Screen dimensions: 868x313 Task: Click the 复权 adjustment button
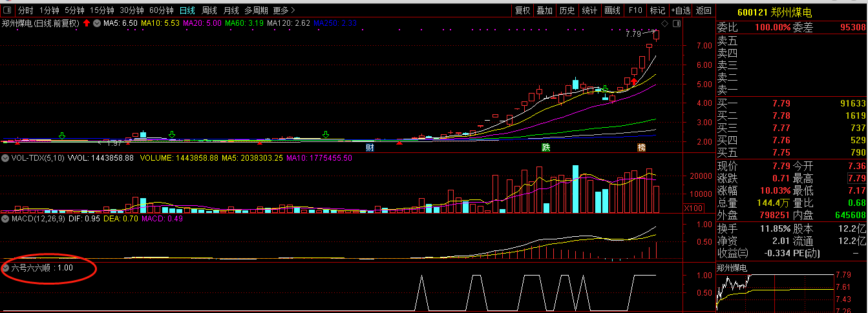[522, 10]
